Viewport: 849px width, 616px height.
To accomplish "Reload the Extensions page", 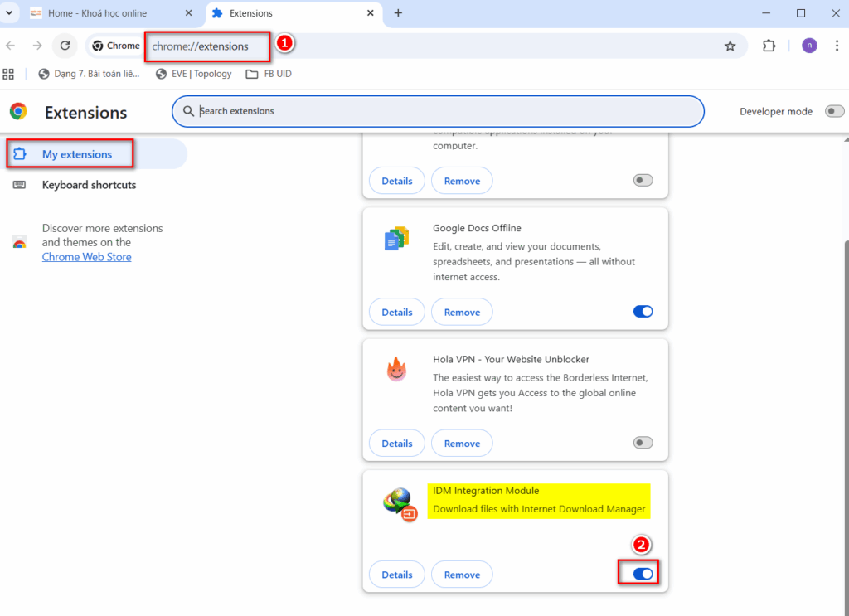I will (65, 46).
